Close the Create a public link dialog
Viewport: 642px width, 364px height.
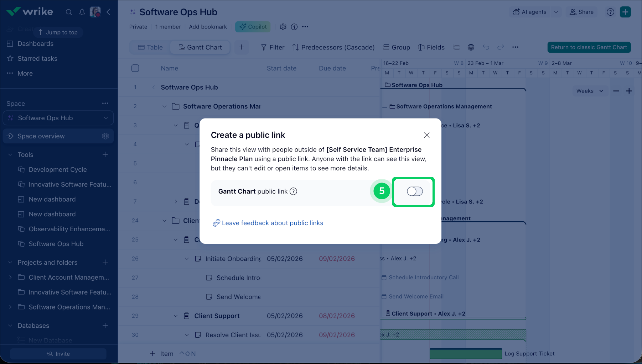427,135
